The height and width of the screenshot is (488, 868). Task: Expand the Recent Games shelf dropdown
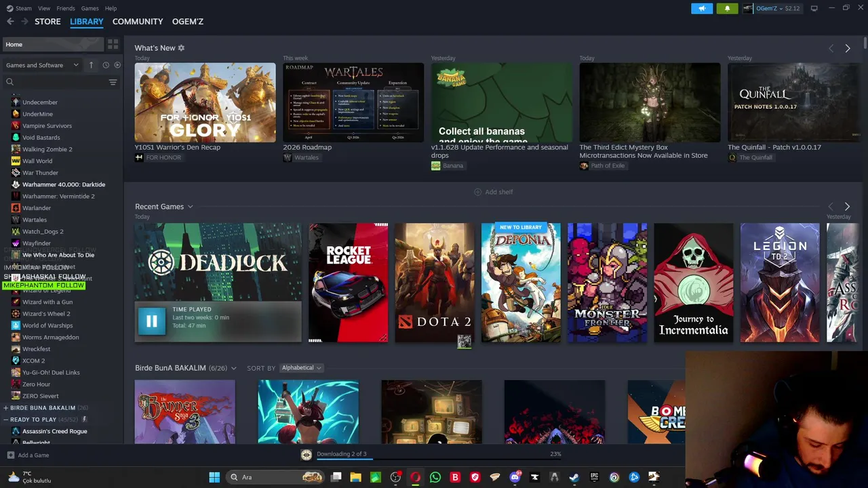(x=190, y=207)
